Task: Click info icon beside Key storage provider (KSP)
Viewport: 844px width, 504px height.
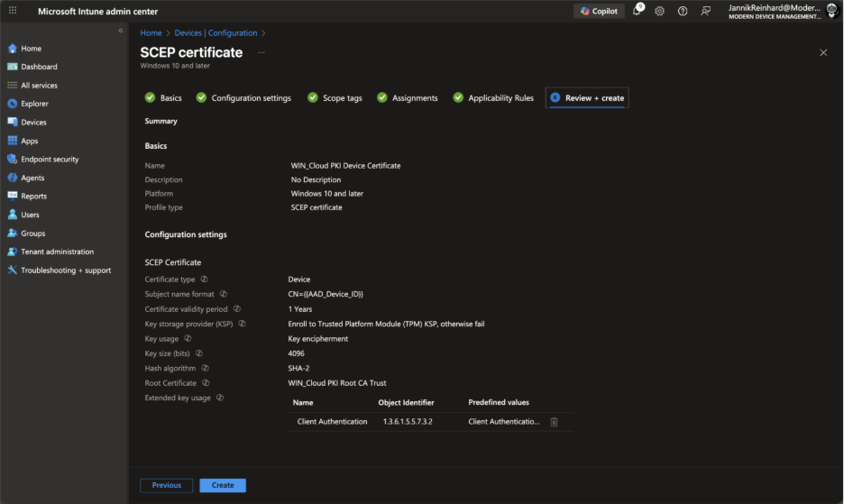Action: coord(242,324)
